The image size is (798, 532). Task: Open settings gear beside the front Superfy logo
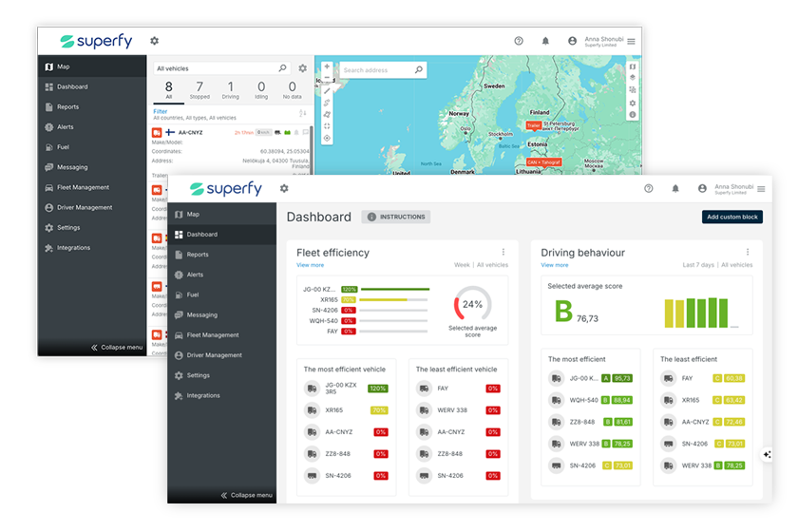283,188
